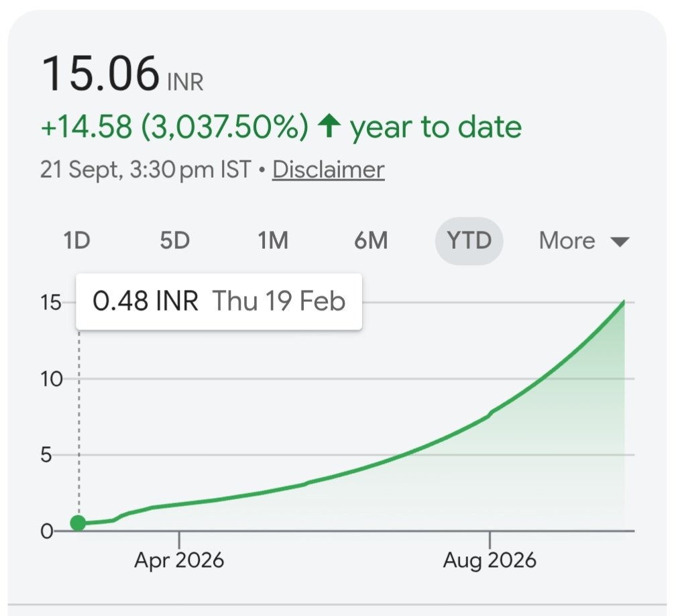Click the '21 Sept, 3:30 pm IST' timestamp
This screenshot has height=616, width=676.
coord(146,170)
